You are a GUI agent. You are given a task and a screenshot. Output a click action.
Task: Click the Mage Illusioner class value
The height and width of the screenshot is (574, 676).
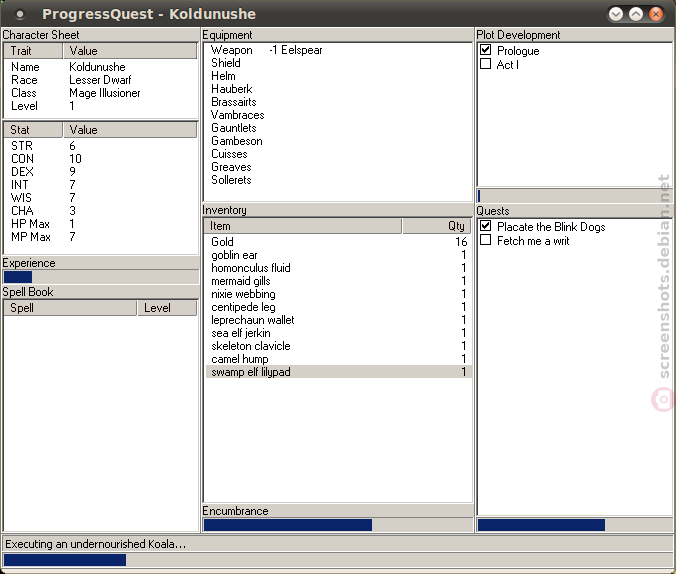105,93
